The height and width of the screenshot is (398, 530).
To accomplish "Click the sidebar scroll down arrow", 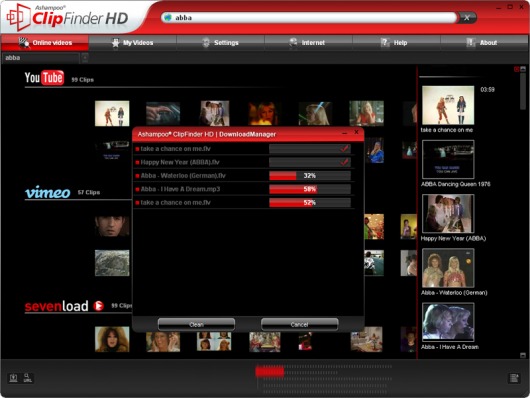I will (523, 355).
